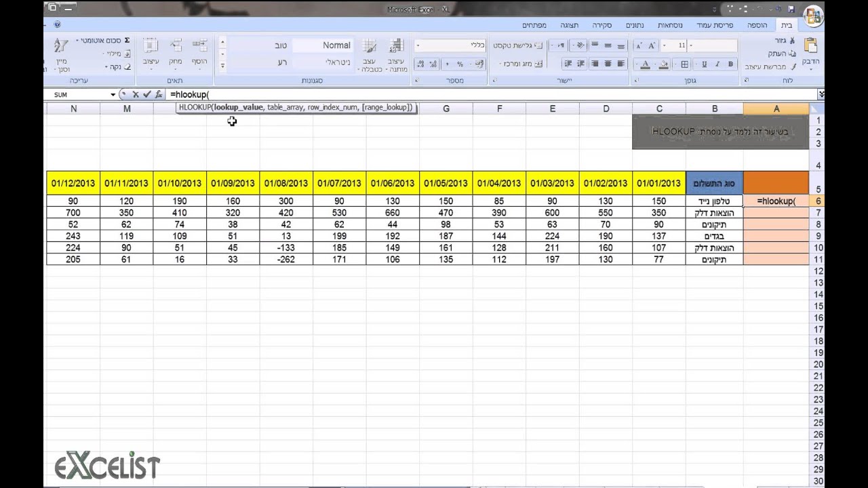Click the Comma Style icon
The height and width of the screenshot is (488, 868).
[x=446, y=64]
